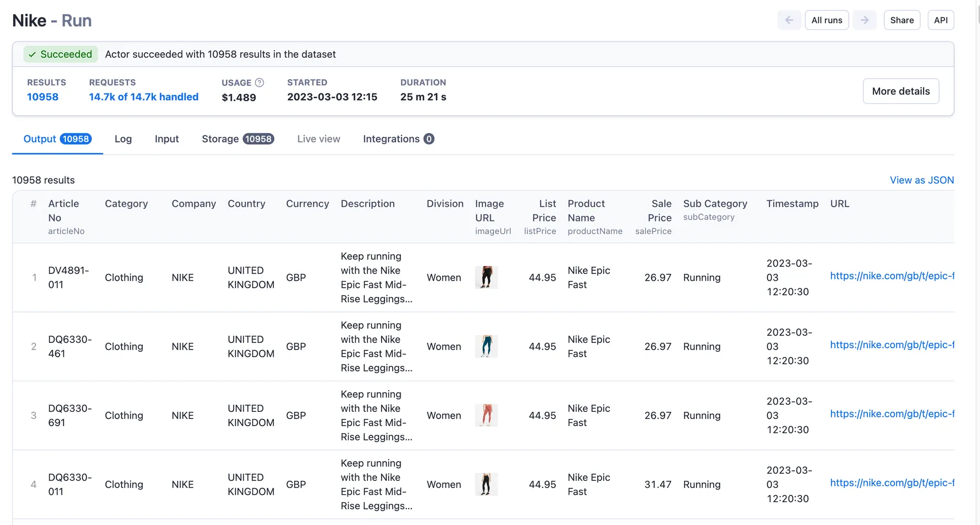This screenshot has height=525, width=980.
Task: Click the green Succeeded status badge
Action: 60,54
